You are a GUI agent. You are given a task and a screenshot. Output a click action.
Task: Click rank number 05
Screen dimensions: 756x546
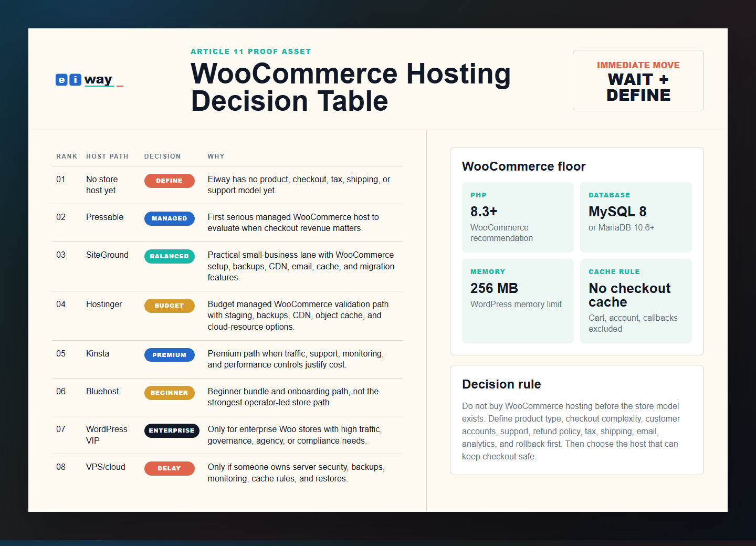61,354
